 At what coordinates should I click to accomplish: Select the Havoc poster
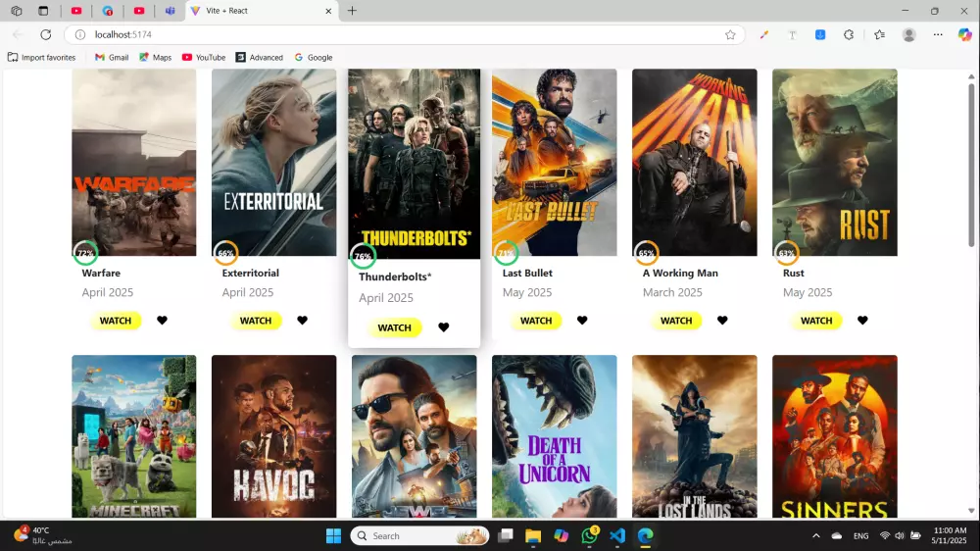[x=273, y=436]
